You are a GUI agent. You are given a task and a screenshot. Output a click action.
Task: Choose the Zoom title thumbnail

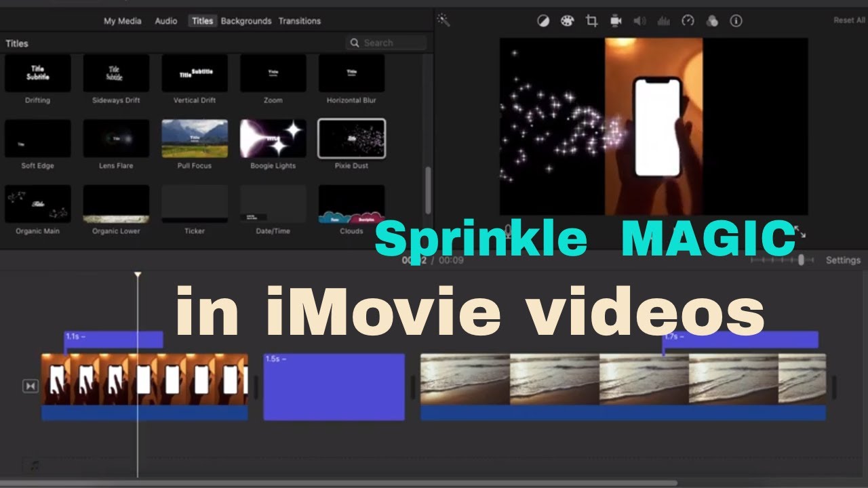[x=273, y=73]
